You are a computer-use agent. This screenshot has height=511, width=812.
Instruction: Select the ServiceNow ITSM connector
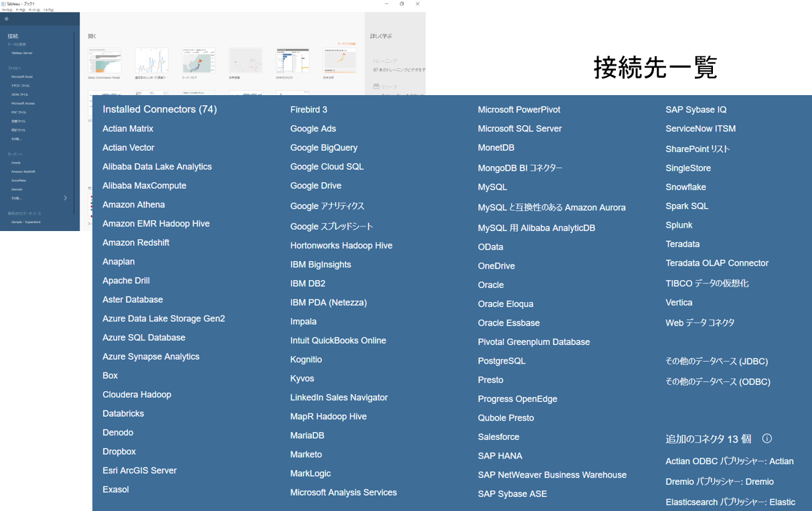click(701, 129)
